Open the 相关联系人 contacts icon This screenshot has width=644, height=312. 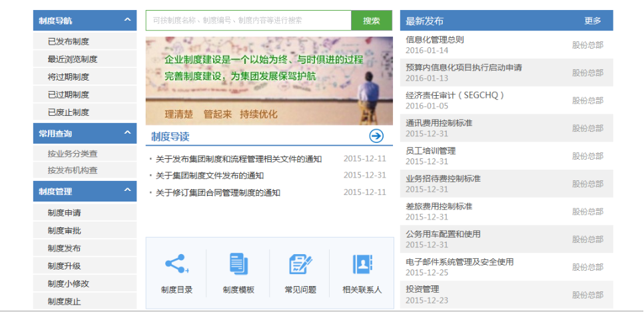(362, 265)
